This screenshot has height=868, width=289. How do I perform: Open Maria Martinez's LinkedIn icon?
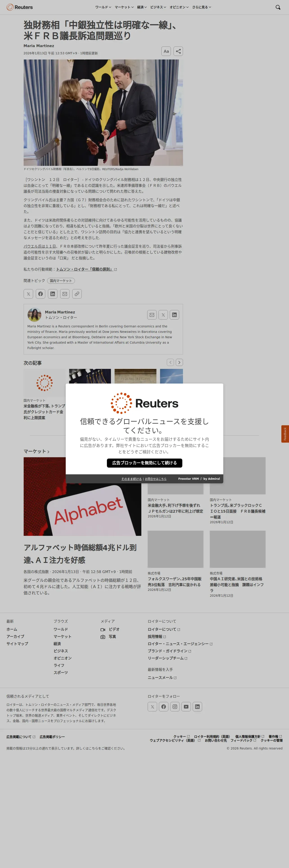pos(174,315)
